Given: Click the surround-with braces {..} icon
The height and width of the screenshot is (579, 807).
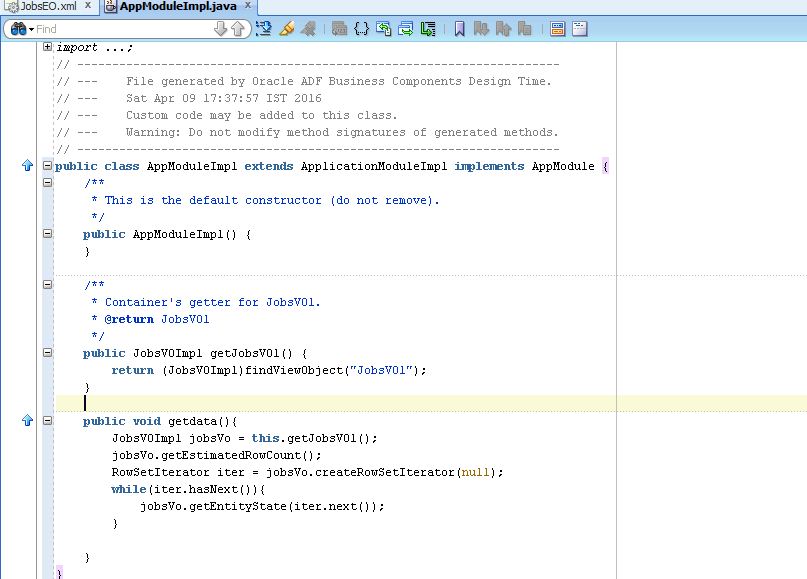Looking at the screenshot, I should (x=359, y=29).
